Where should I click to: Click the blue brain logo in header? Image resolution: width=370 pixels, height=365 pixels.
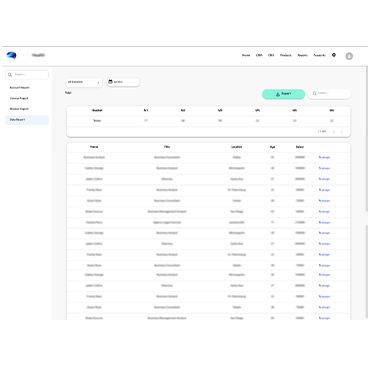(12, 55)
